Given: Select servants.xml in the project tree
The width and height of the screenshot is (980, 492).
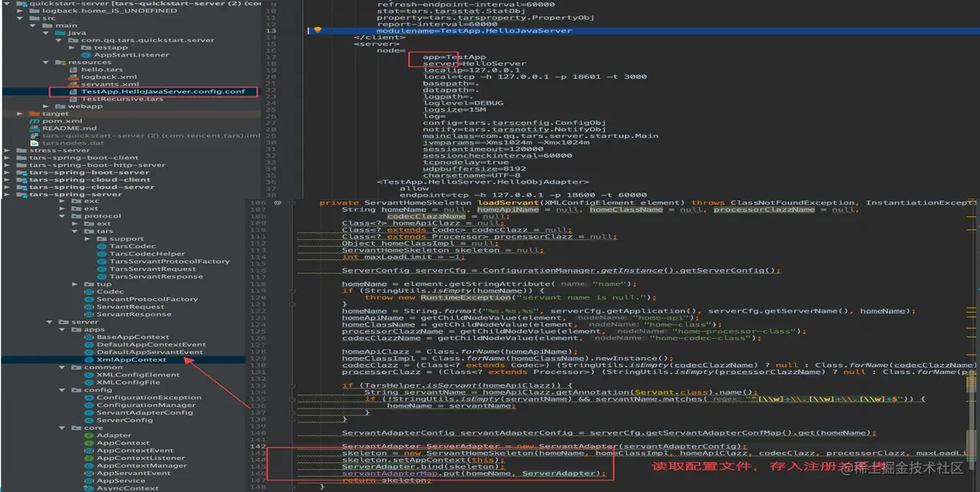Looking at the screenshot, I should tap(109, 84).
